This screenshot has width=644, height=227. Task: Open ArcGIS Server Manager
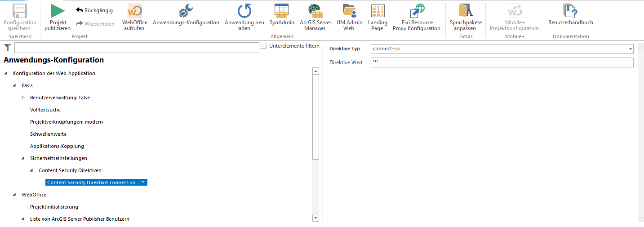(315, 11)
